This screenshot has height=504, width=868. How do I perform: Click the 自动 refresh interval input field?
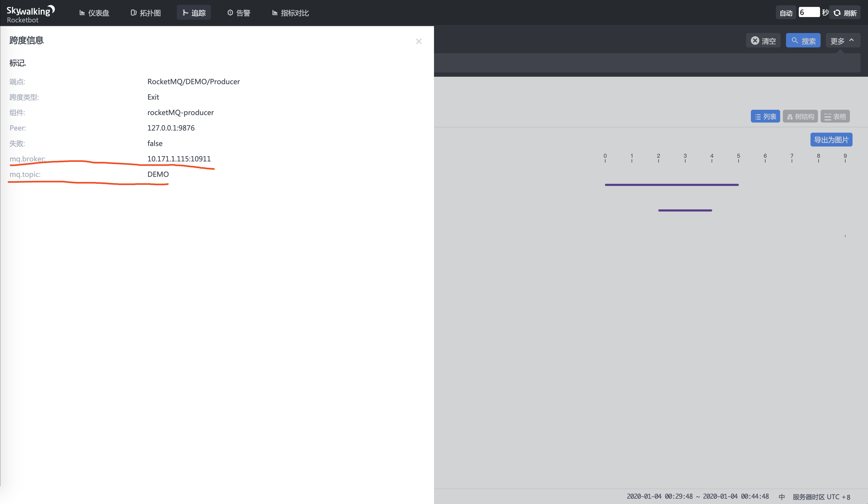[809, 12]
